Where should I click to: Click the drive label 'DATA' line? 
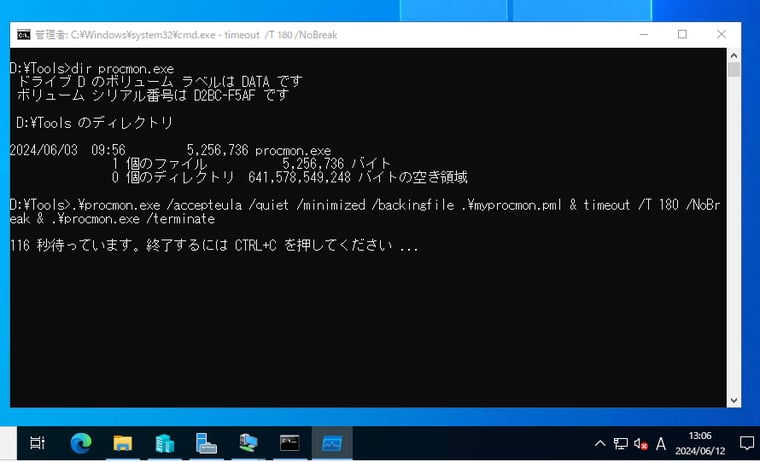point(159,81)
